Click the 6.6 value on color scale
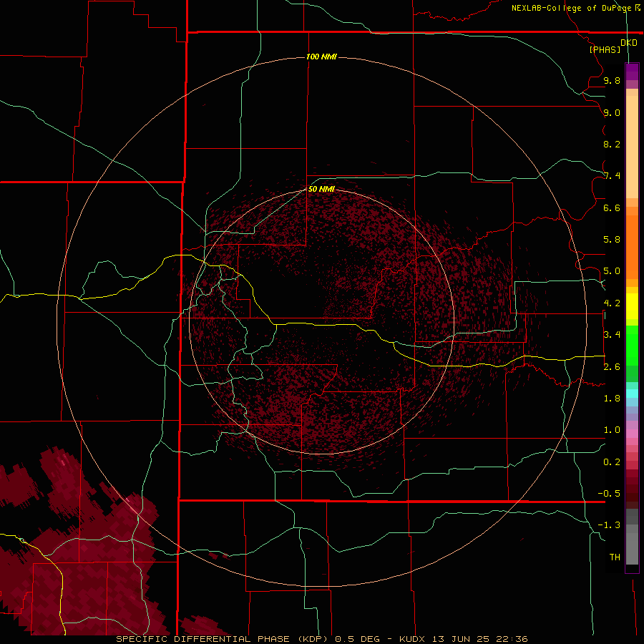Screen dimensions: 644x644 [612, 208]
